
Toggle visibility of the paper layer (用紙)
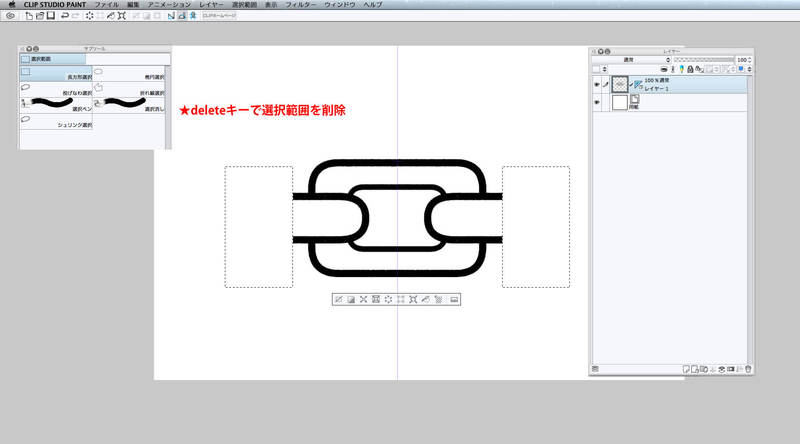pyautogui.click(x=595, y=102)
